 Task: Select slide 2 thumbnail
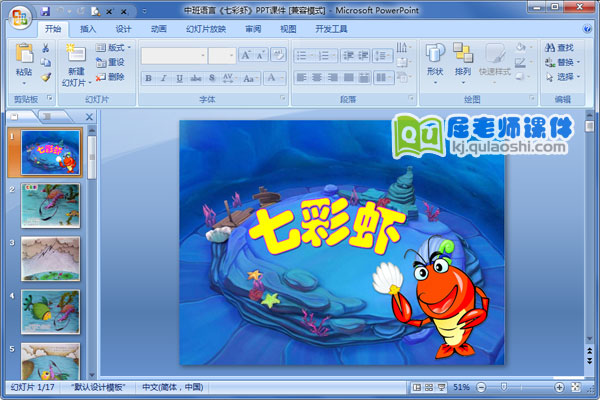[x=51, y=206]
